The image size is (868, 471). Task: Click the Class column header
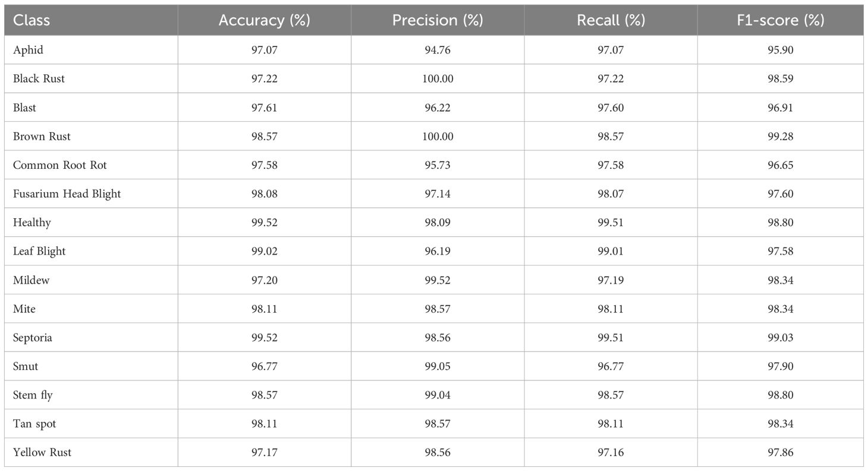pos(32,20)
